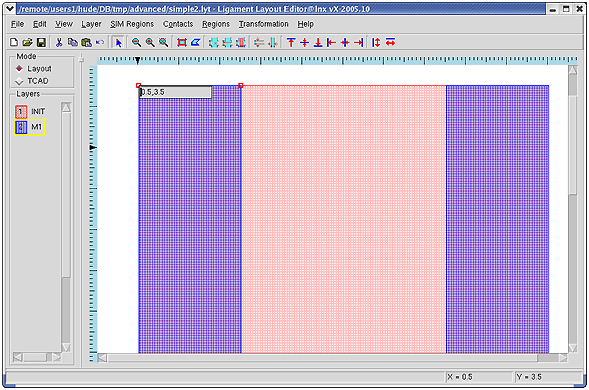Click the right blue M1 rectangle in canvas

point(497,219)
